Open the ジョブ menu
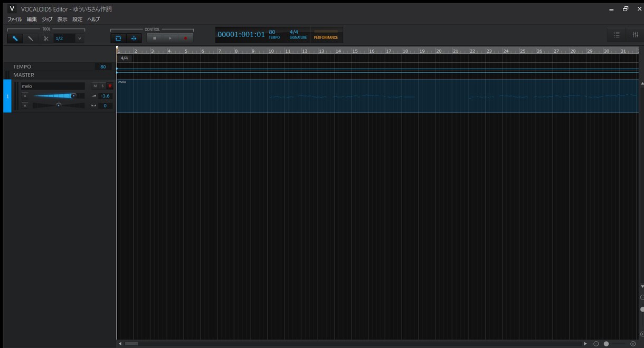 [47, 20]
